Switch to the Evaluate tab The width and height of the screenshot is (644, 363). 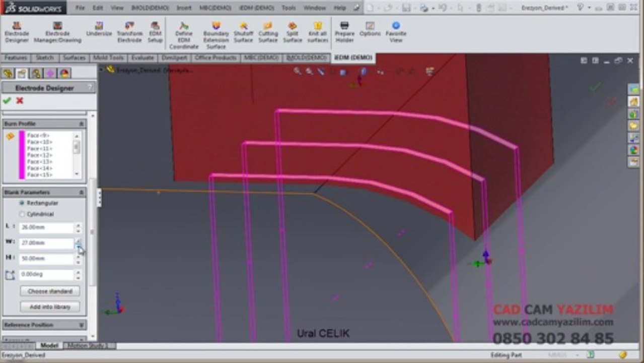pos(142,58)
